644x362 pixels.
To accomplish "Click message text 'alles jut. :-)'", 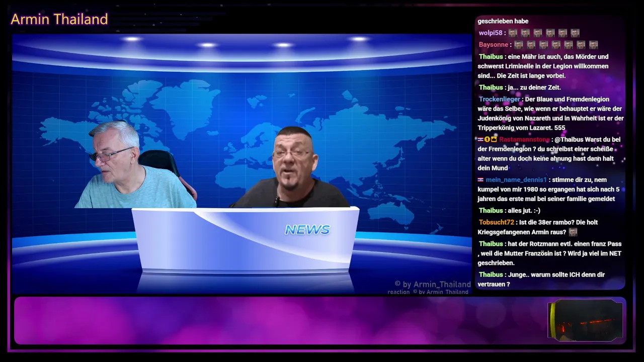I will pos(524,211).
